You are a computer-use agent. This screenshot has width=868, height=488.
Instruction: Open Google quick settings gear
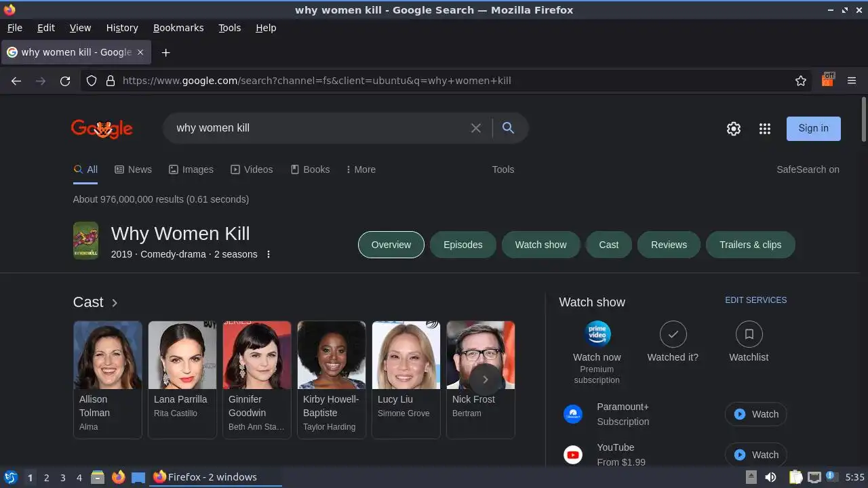[x=734, y=129]
